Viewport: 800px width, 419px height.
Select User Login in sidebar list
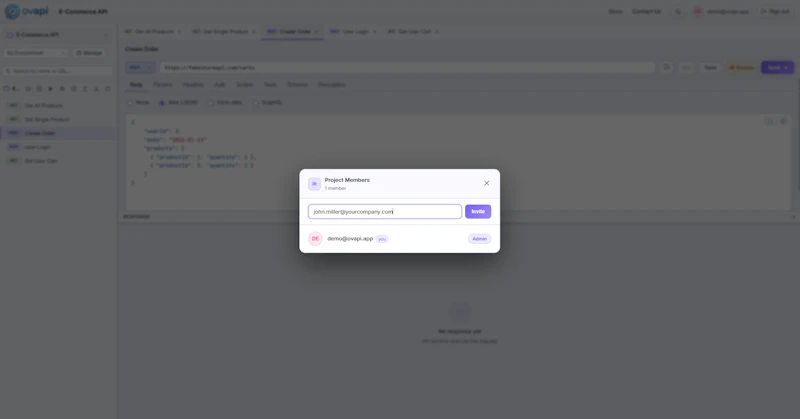click(x=58, y=147)
